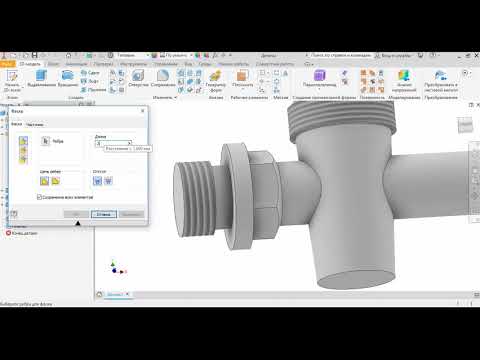Image resolution: width=480 pixels, height=360 pixels.
Task: Open the distance field arrow in the Фаска dialog
Action: [x=130, y=143]
